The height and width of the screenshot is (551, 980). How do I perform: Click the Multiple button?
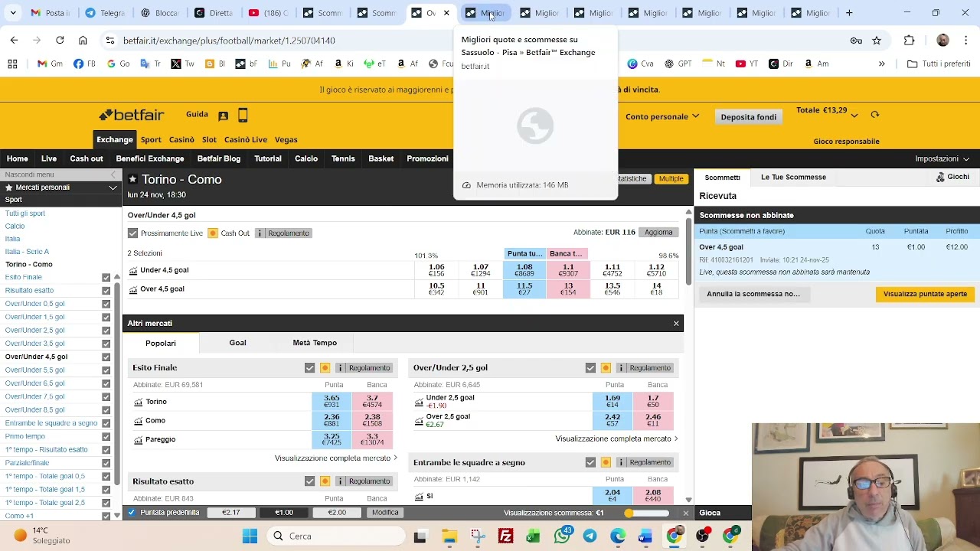coord(671,178)
